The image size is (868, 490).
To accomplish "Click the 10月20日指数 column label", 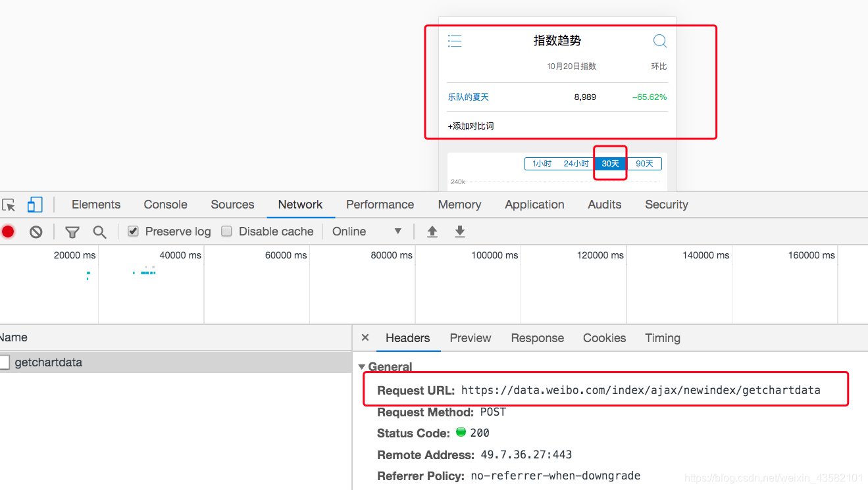I will (x=571, y=66).
